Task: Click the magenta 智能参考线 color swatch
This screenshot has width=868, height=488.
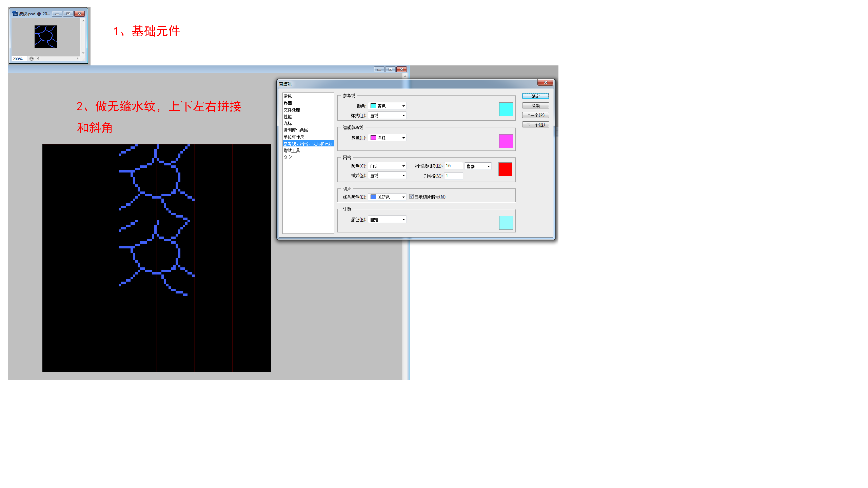Action: pyautogui.click(x=506, y=141)
